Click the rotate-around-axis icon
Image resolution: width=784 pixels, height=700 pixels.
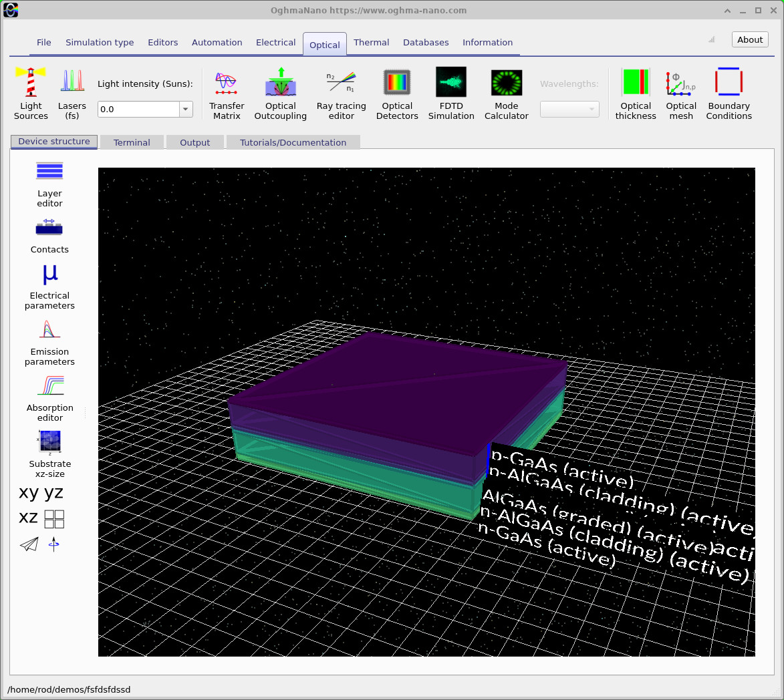pyautogui.click(x=54, y=544)
